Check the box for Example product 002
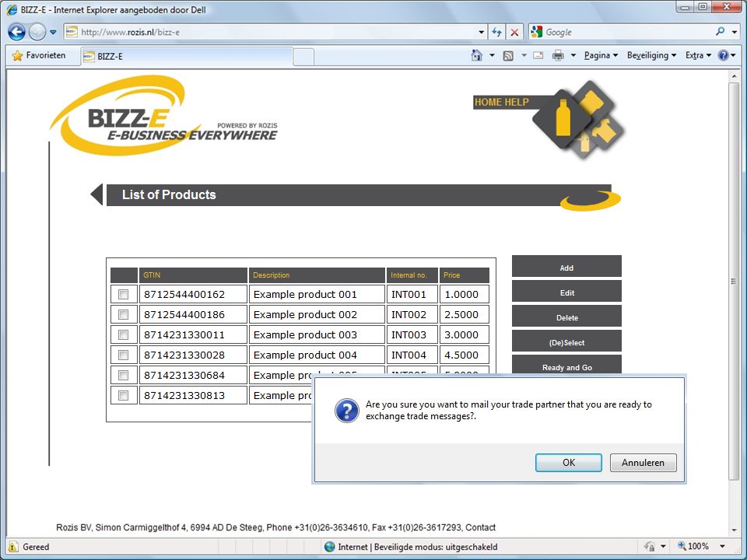The height and width of the screenshot is (560, 747). pos(124,315)
